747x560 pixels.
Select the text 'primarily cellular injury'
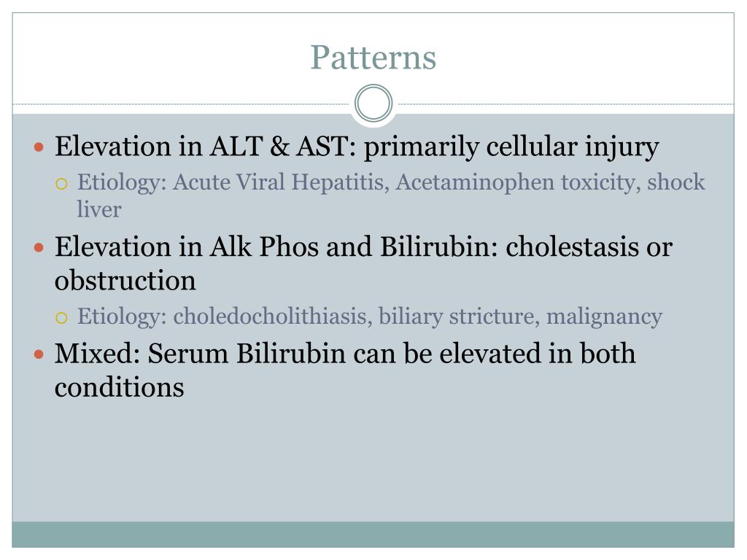[511, 146]
